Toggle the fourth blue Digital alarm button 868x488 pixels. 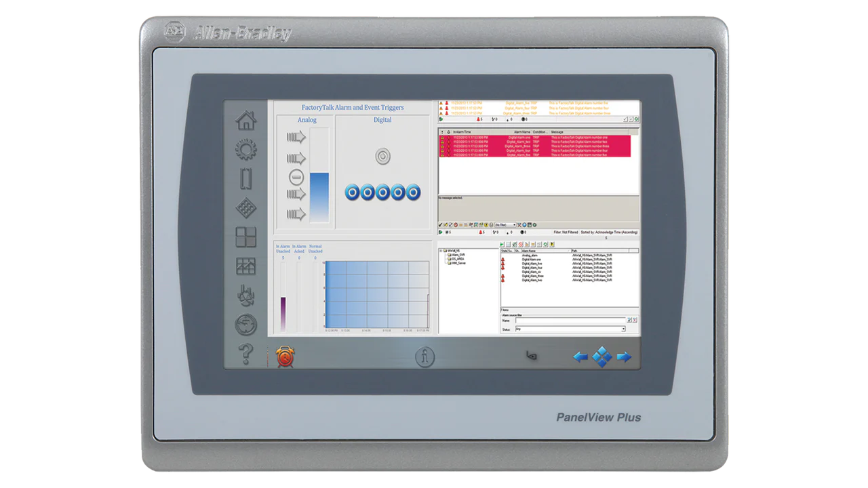tap(398, 192)
